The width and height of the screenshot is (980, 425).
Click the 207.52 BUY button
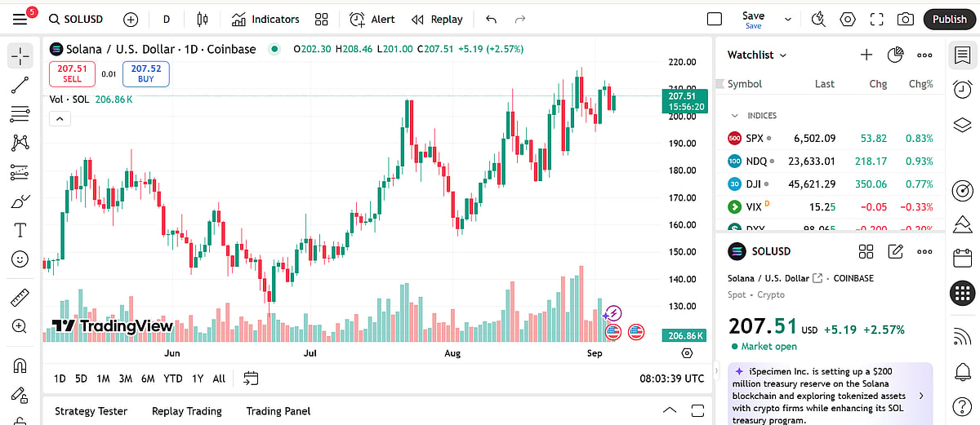[x=145, y=73]
